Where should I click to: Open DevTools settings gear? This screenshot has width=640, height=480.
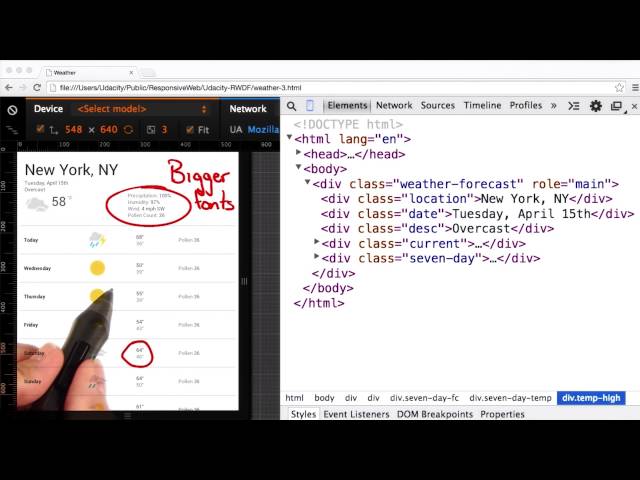596,106
